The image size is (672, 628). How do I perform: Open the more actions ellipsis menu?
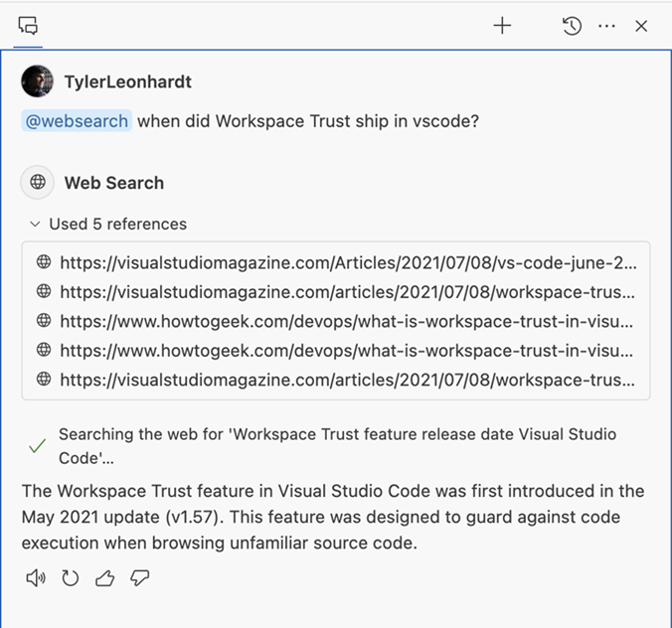pos(606,27)
